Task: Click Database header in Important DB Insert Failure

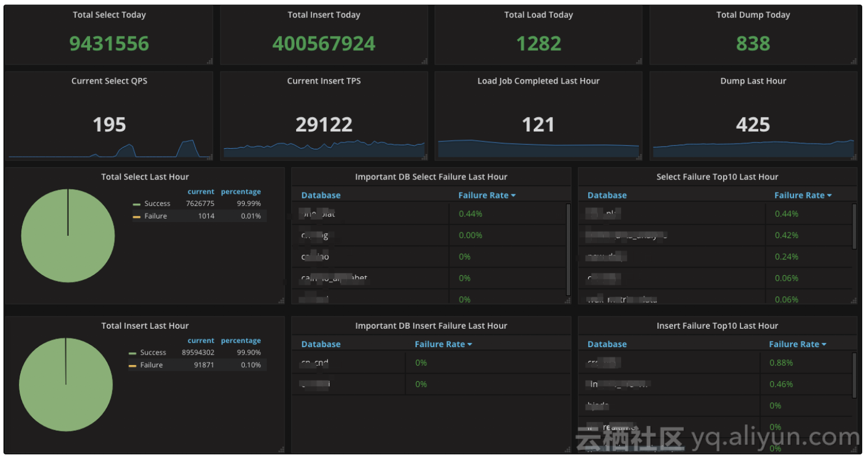Action: click(x=321, y=344)
